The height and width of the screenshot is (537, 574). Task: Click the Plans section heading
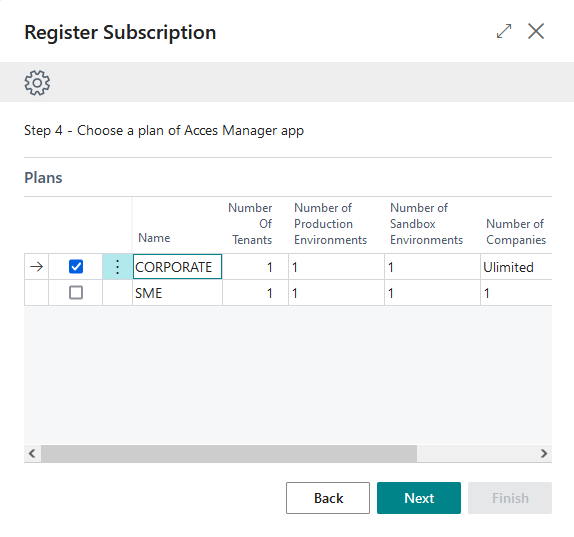pos(43,178)
